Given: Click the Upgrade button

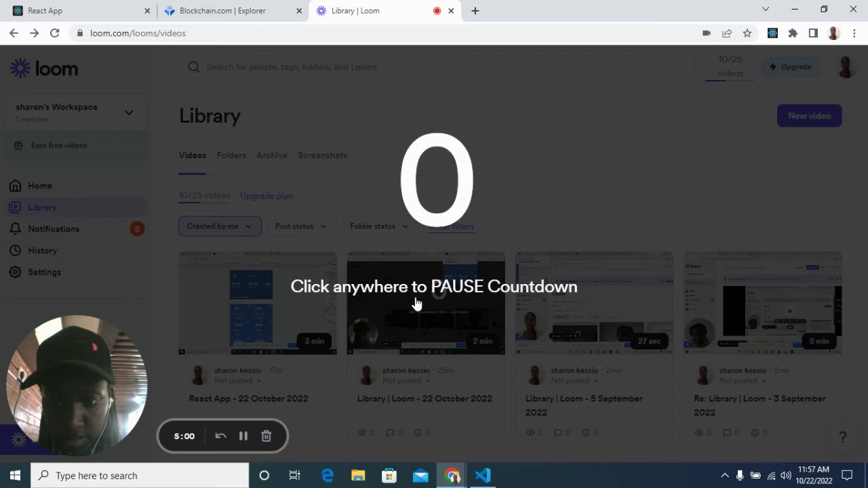Looking at the screenshot, I should (790, 67).
